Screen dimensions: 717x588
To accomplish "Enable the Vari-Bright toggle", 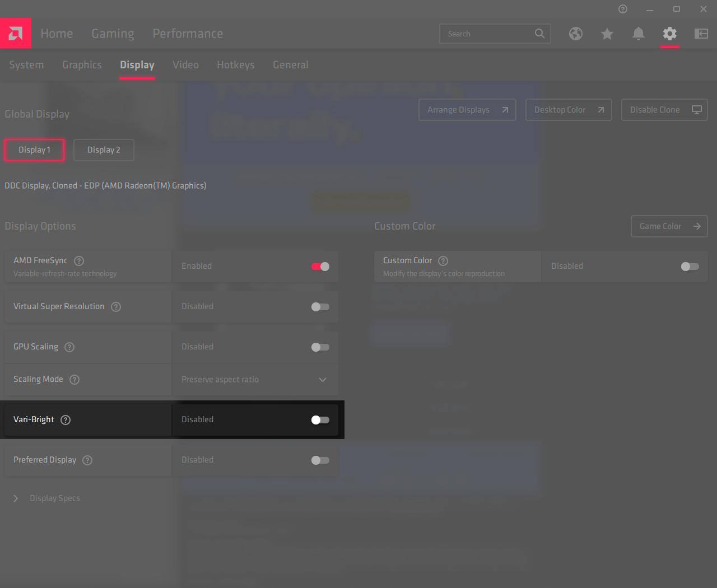I will [x=320, y=420].
